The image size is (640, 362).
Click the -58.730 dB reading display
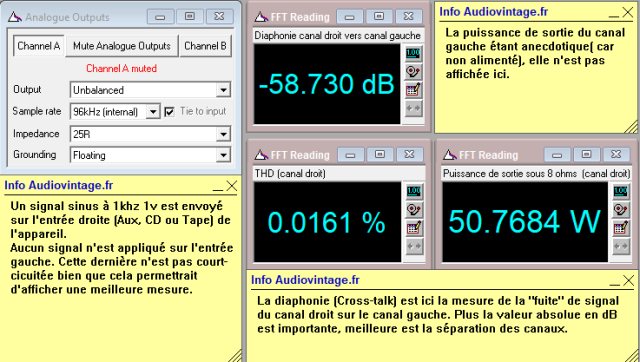coord(327,84)
